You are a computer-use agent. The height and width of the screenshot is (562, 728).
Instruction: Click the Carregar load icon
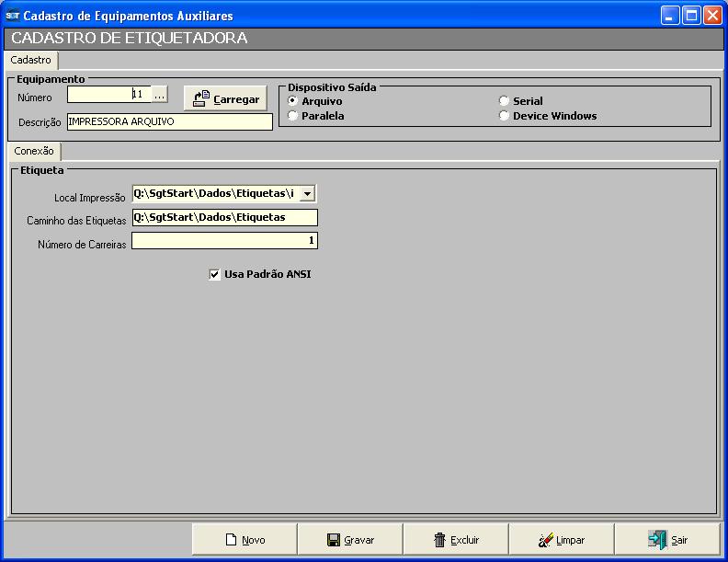(201, 98)
